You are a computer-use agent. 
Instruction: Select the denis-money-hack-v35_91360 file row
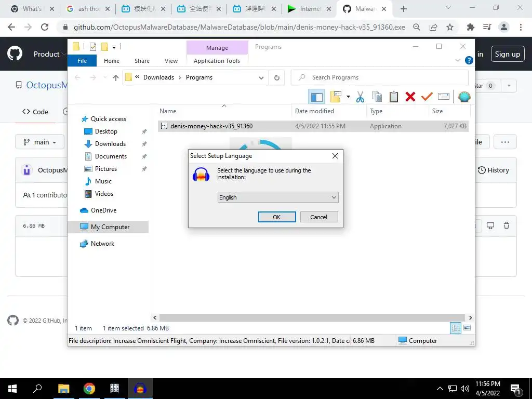click(x=313, y=126)
